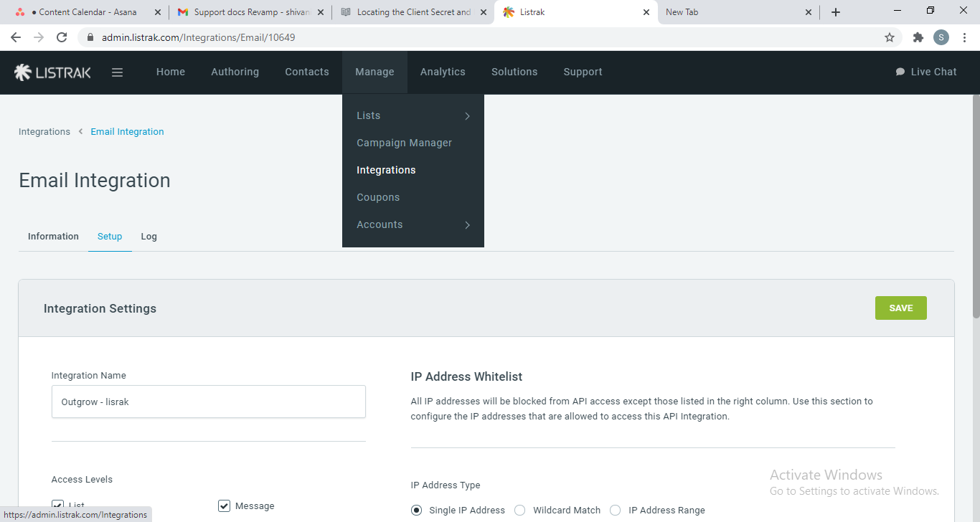The width and height of the screenshot is (980, 522).
Task: Click the Integration Settings heading
Action: pos(100,308)
